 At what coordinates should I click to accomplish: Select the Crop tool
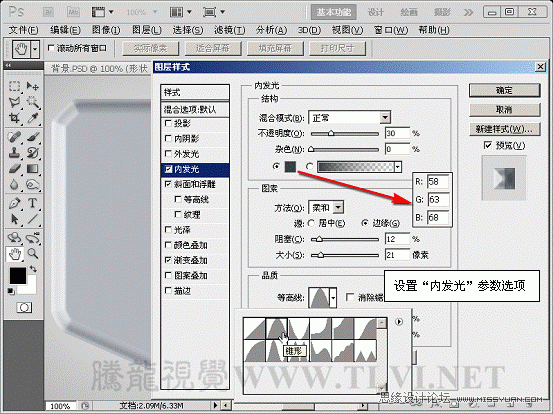[x=14, y=118]
